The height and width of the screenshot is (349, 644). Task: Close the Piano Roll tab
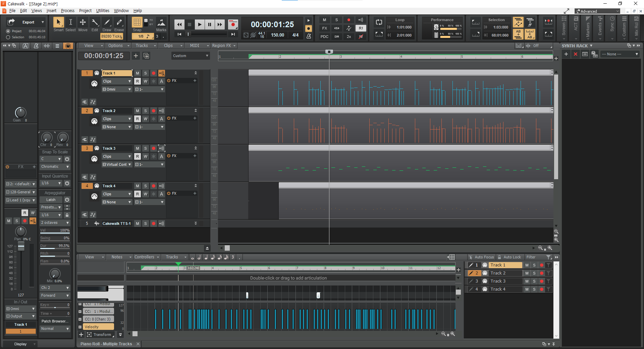pos(138,344)
